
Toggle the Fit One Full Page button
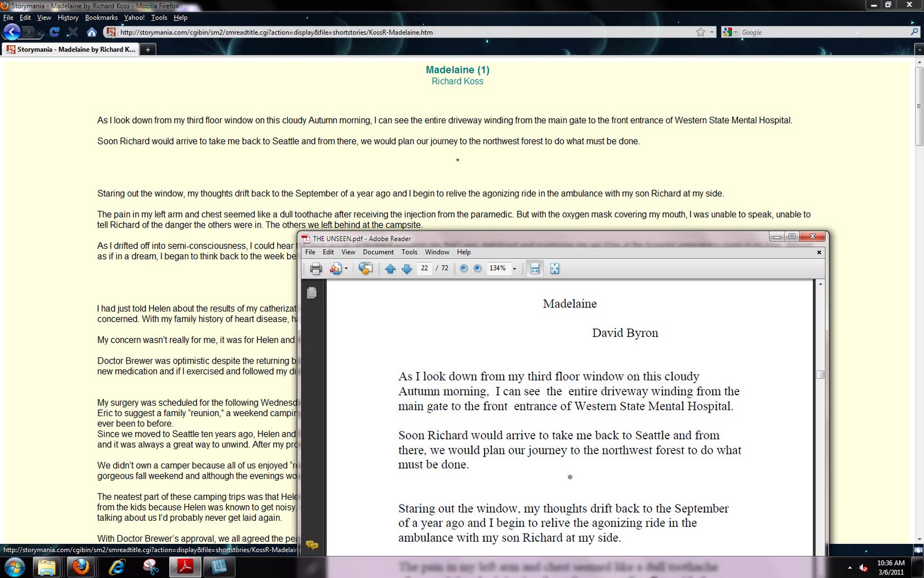coord(555,269)
